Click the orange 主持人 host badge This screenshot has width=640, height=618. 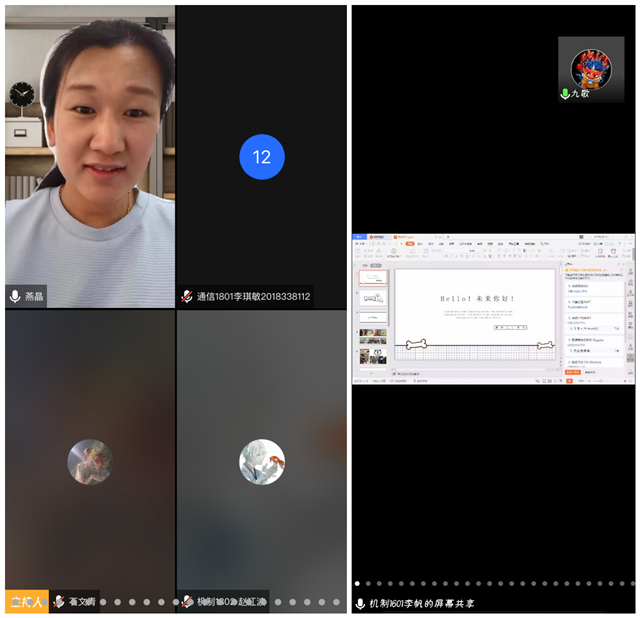[27, 601]
